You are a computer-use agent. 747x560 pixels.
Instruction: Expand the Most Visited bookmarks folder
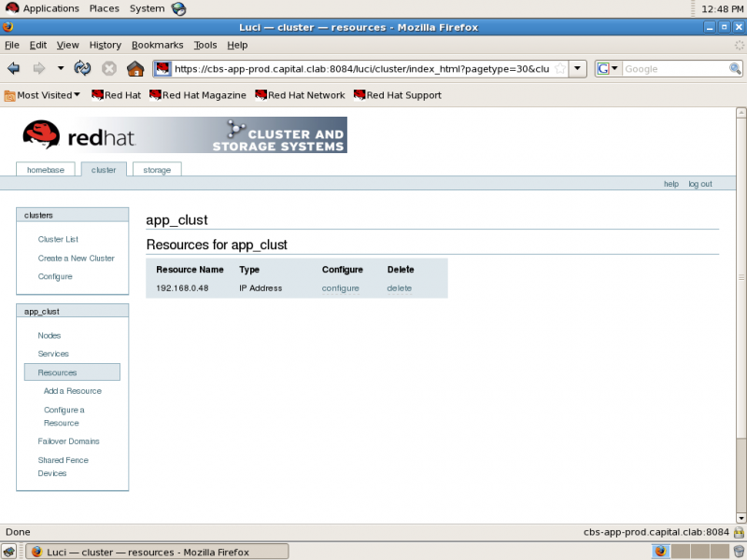tap(42, 95)
